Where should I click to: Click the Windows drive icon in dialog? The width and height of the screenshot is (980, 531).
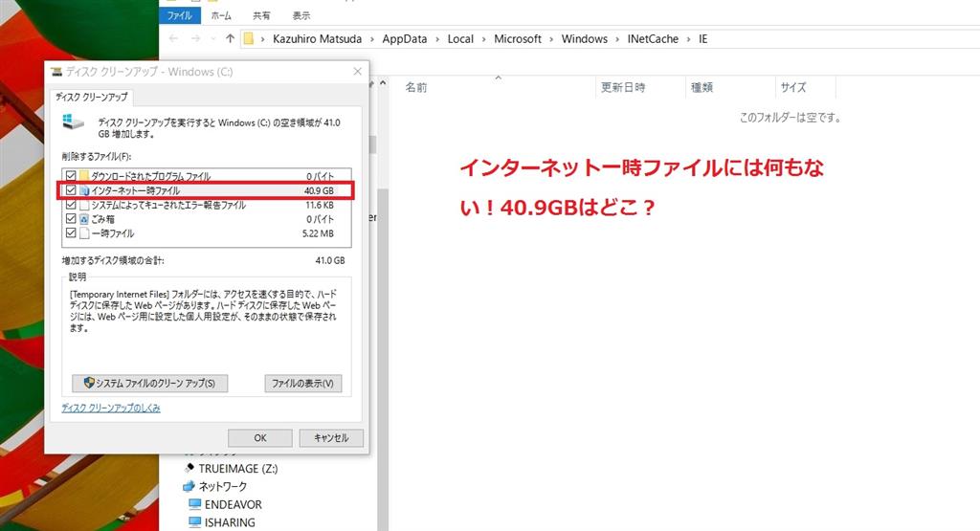pyautogui.click(x=73, y=122)
